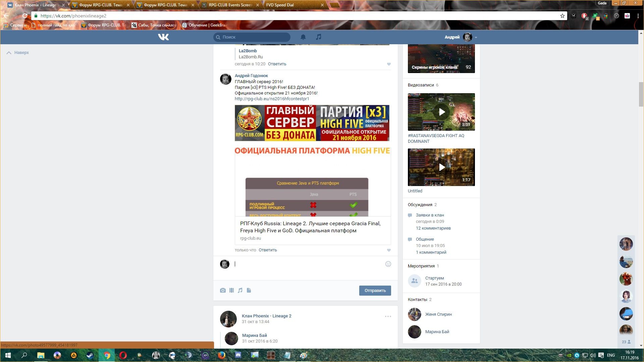Launch Opera browser from taskbar

coord(123,355)
